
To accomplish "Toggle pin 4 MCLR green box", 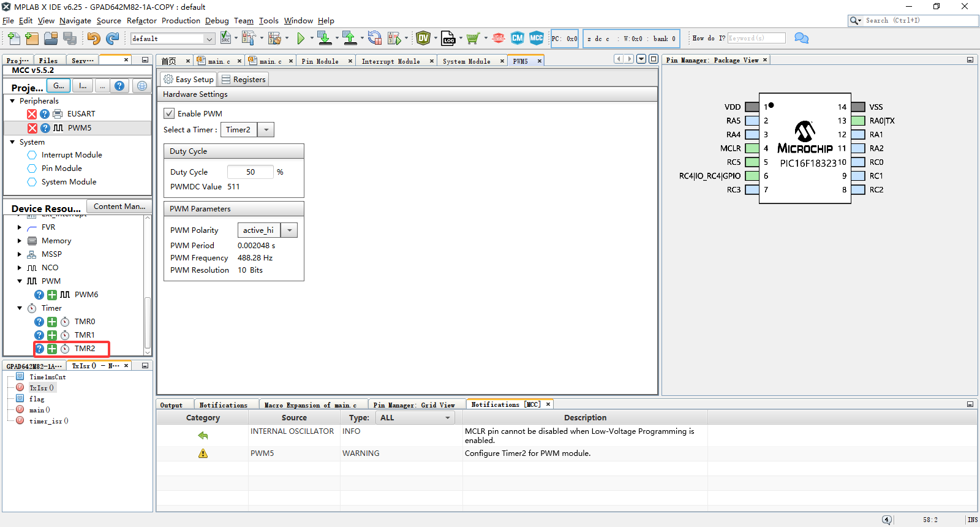I will pos(752,148).
